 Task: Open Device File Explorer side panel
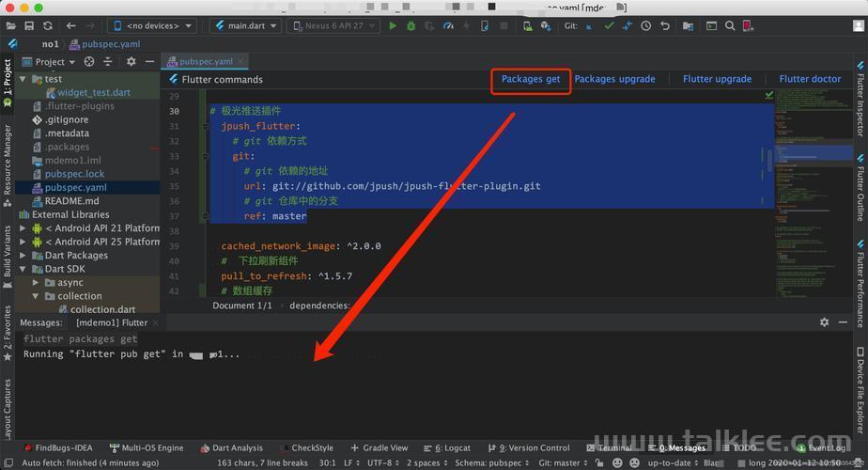coord(860,390)
